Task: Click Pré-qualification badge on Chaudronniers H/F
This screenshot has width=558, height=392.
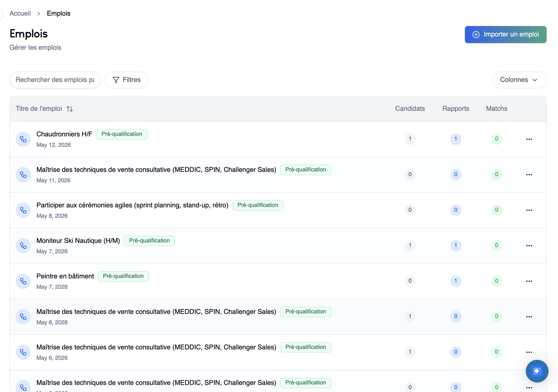Action: 122,134
